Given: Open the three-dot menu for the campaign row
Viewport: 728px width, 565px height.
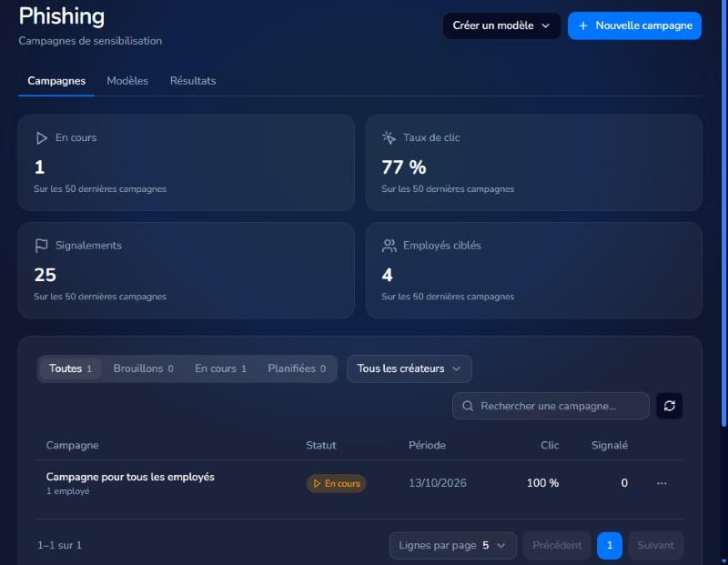Looking at the screenshot, I should coord(662,483).
